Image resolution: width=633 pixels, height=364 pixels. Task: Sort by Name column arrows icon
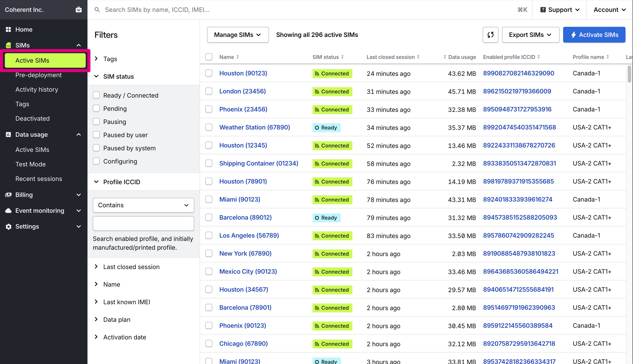(238, 57)
